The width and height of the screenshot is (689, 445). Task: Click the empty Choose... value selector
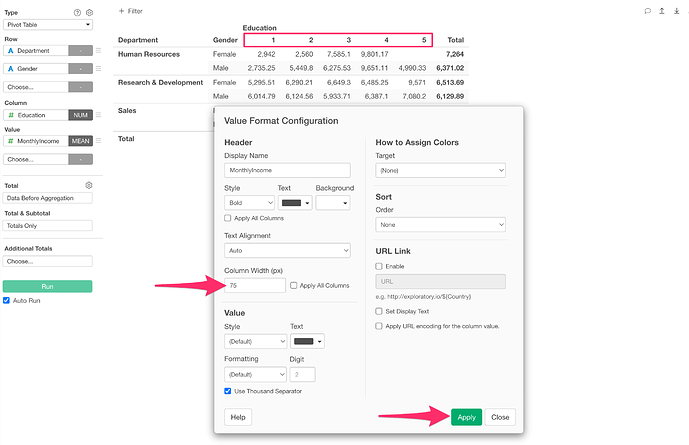36,159
